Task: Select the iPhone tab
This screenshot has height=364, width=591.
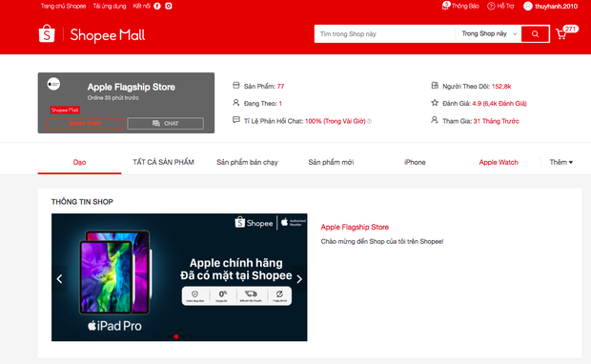Action: 415,162
